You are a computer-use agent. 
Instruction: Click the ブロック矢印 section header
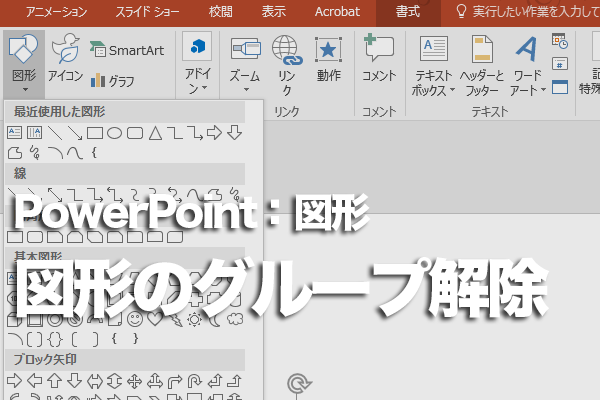(125, 359)
